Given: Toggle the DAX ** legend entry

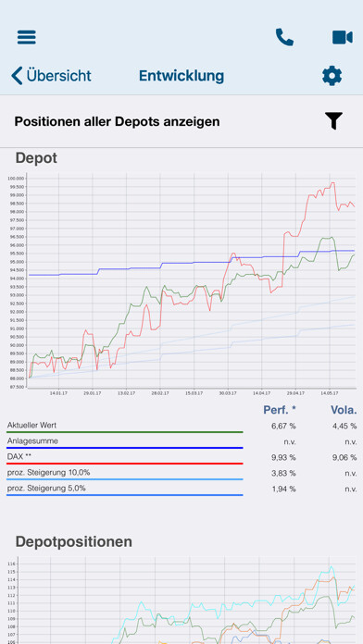Looking at the screenshot, I should tap(125, 459).
